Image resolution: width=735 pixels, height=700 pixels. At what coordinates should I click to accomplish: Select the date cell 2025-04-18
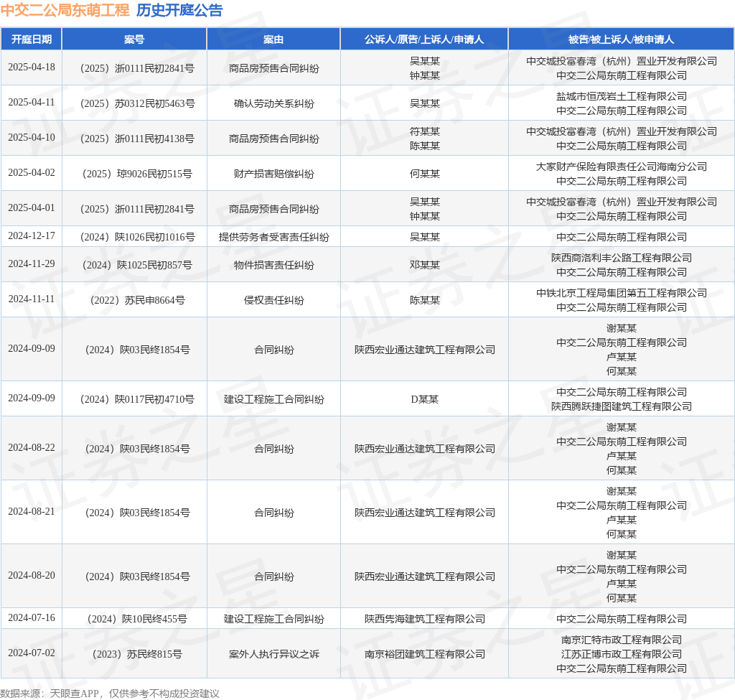(32, 67)
